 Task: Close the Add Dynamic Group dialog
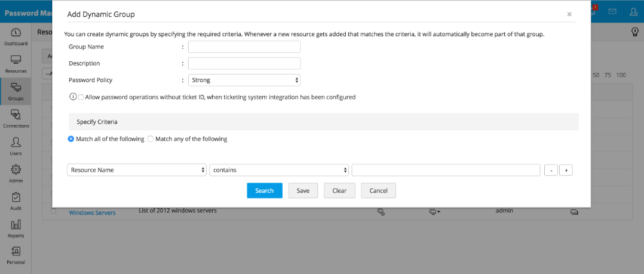click(x=569, y=14)
